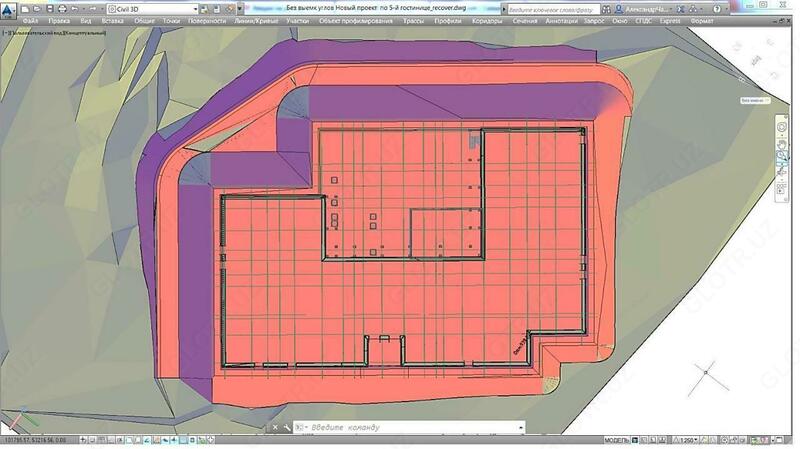Screen dimensions: 800x449
Task: Click the Open file icon in toolbar
Action: (x=36, y=8)
